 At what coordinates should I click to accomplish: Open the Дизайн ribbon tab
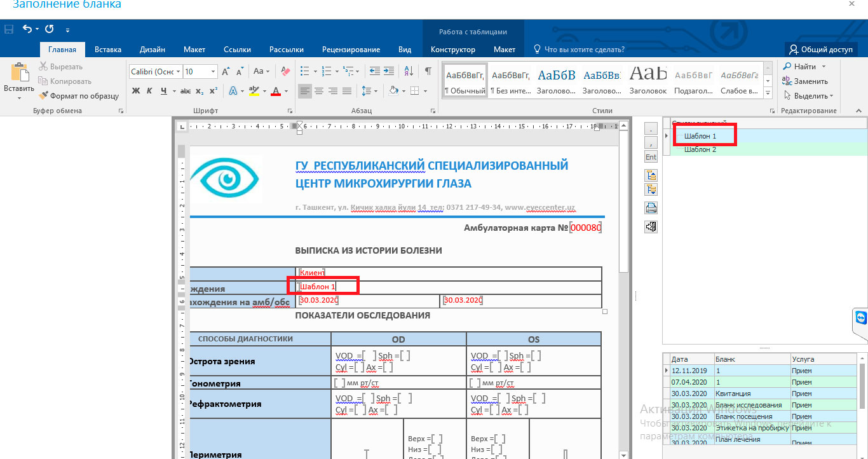point(153,50)
